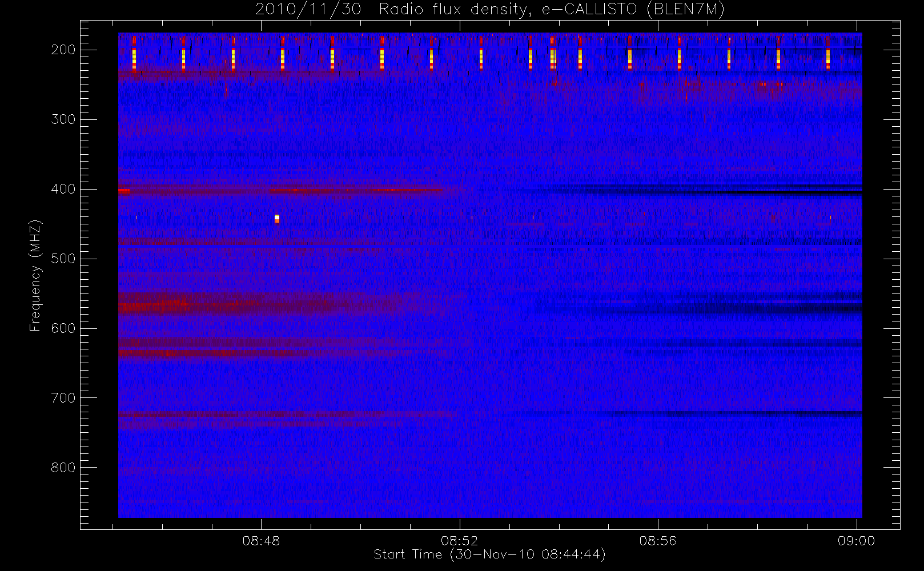This screenshot has width=924, height=571.
Task: Select the 700 frequency tick label
Action: (63, 398)
